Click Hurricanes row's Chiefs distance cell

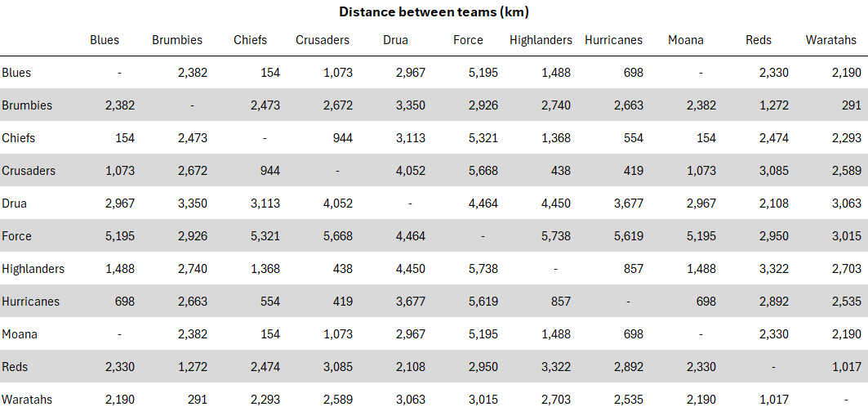269,302
